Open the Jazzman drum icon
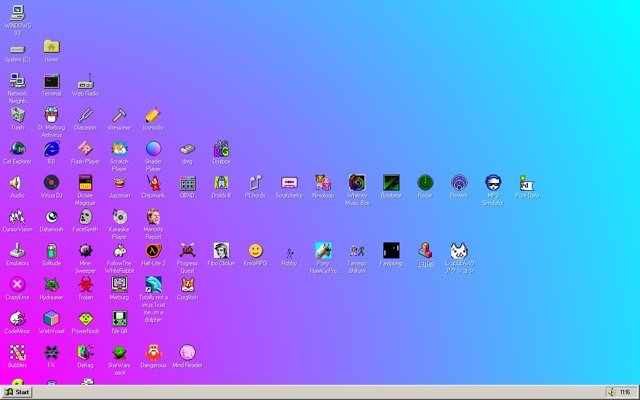Screen dimensions: 640x400 click(119, 183)
